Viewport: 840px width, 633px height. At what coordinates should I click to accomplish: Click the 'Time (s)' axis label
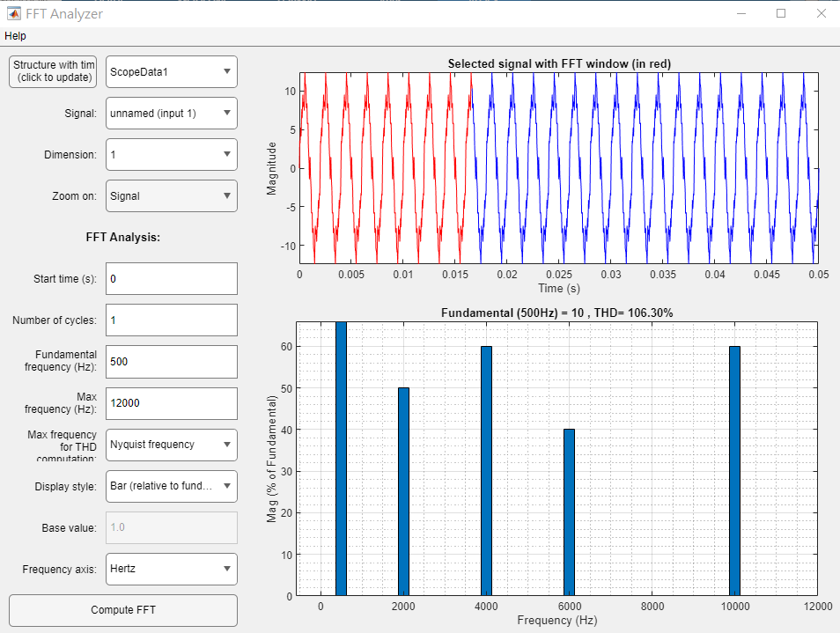point(559,288)
